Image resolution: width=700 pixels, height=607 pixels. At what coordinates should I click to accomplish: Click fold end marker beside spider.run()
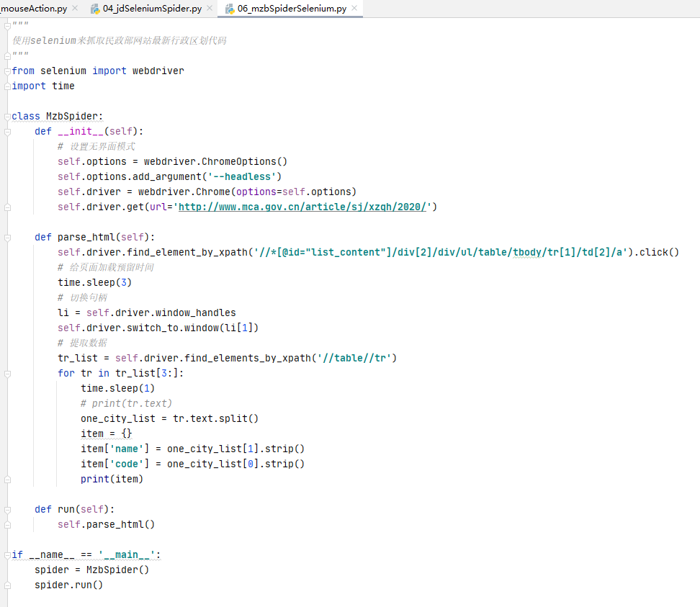point(8,585)
